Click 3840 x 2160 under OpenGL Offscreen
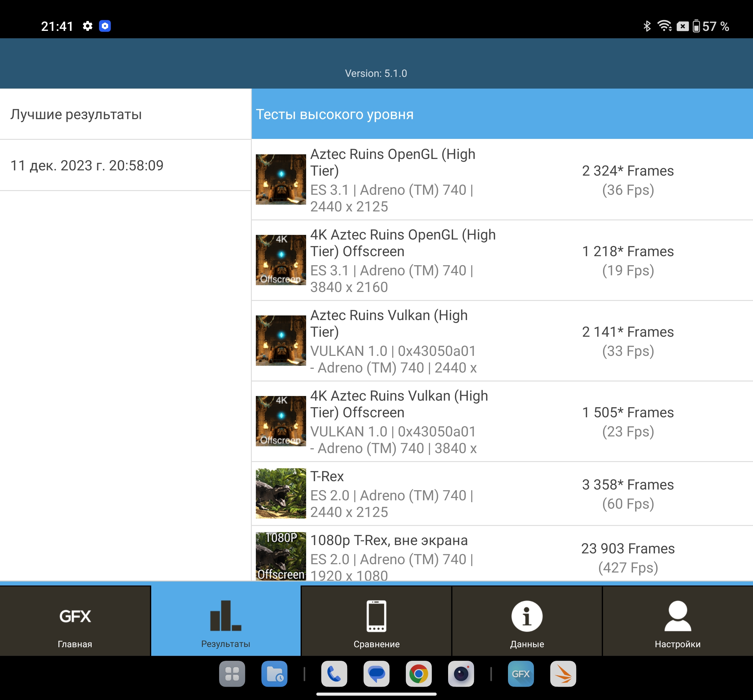Viewport: 753px width, 700px height. [x=349, y=287]
